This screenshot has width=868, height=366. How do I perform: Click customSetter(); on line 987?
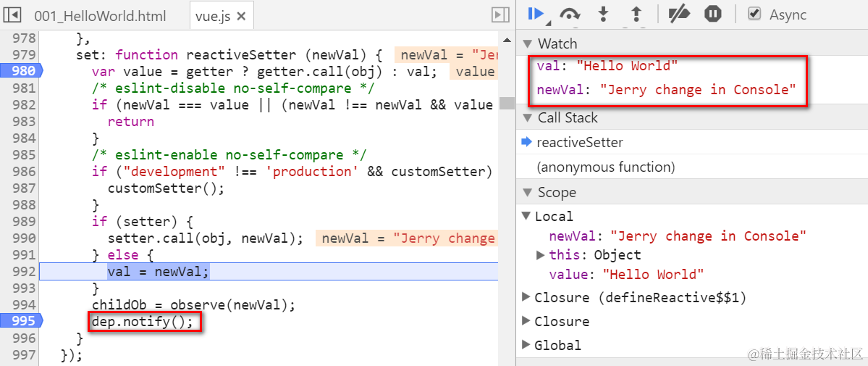(x=166, y=188)
